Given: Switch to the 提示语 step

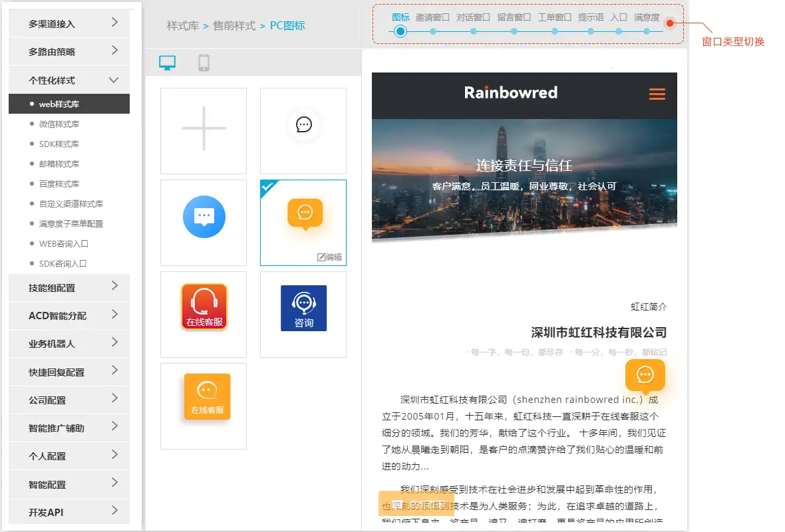Looking at the screenshot, I should click(591, 31).
